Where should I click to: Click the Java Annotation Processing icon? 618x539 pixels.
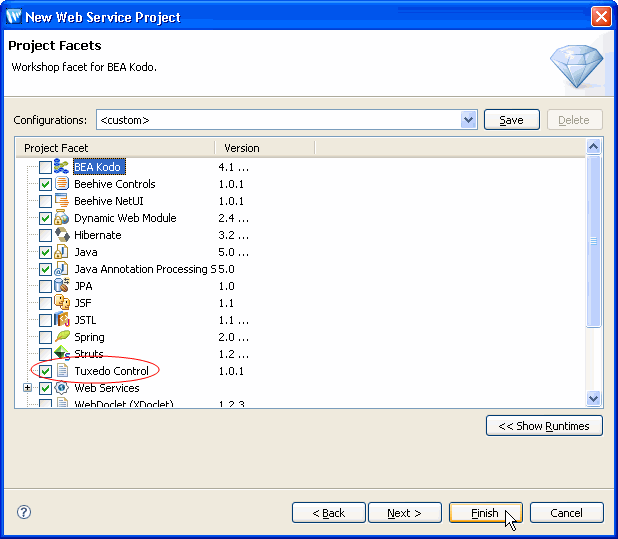(62, 269)
